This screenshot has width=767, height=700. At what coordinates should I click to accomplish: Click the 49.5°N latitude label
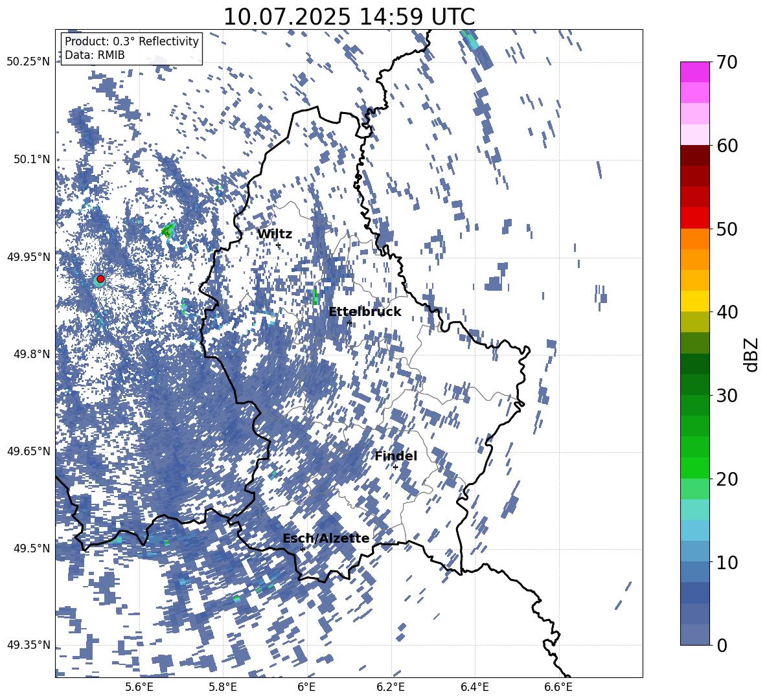coord(31,548)
